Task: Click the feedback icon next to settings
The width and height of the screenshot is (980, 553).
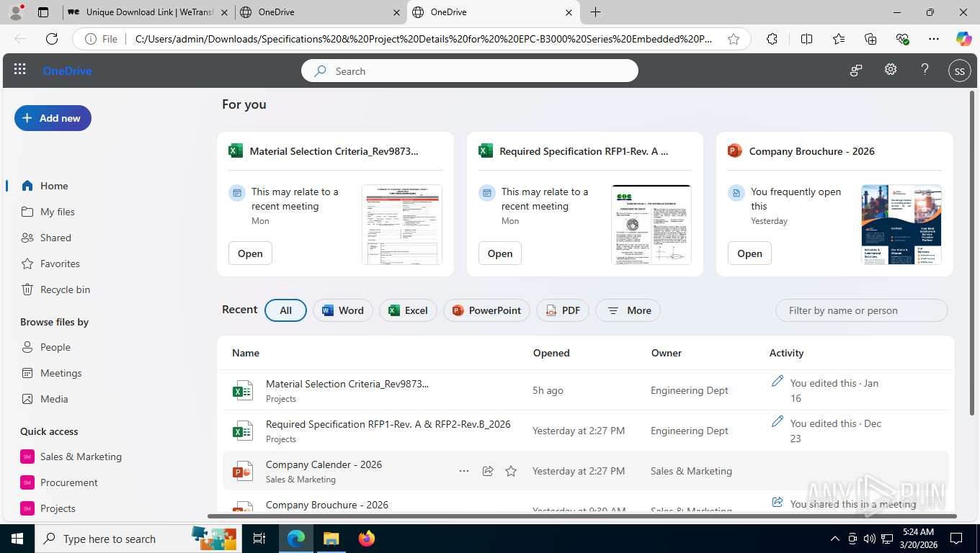Action: pos(856,70)
